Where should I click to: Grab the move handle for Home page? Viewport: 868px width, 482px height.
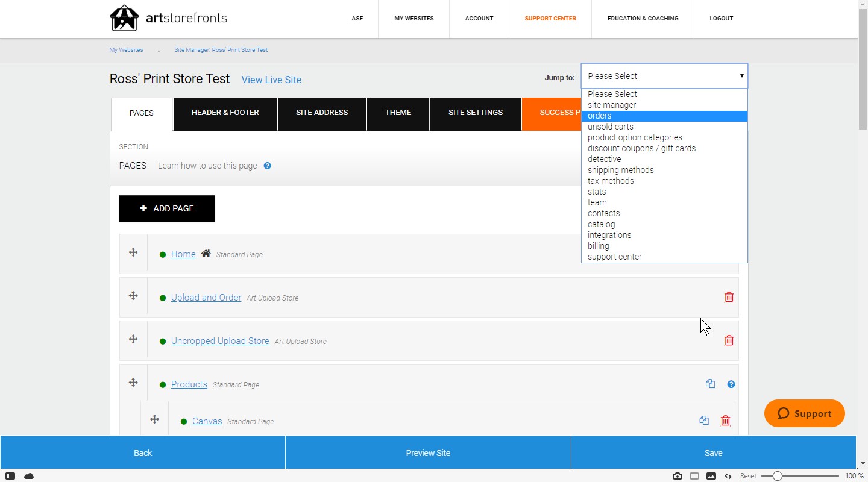coord(133,252)
